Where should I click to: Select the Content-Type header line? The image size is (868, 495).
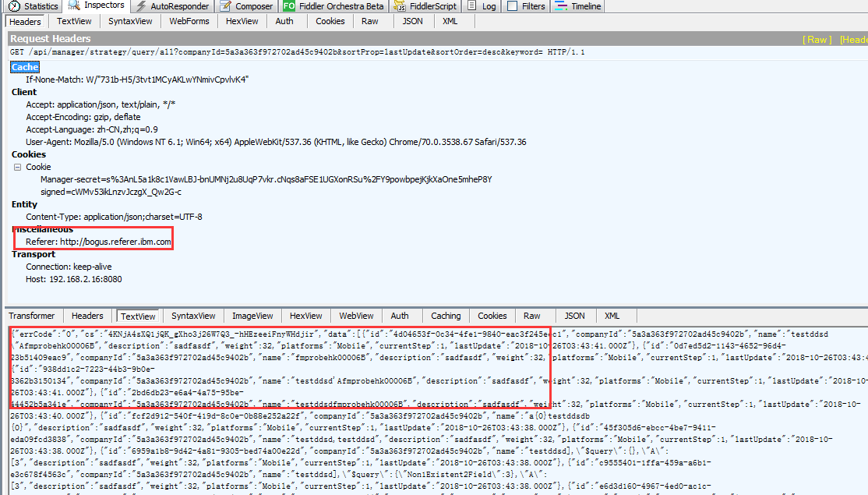tap(114, 217)
